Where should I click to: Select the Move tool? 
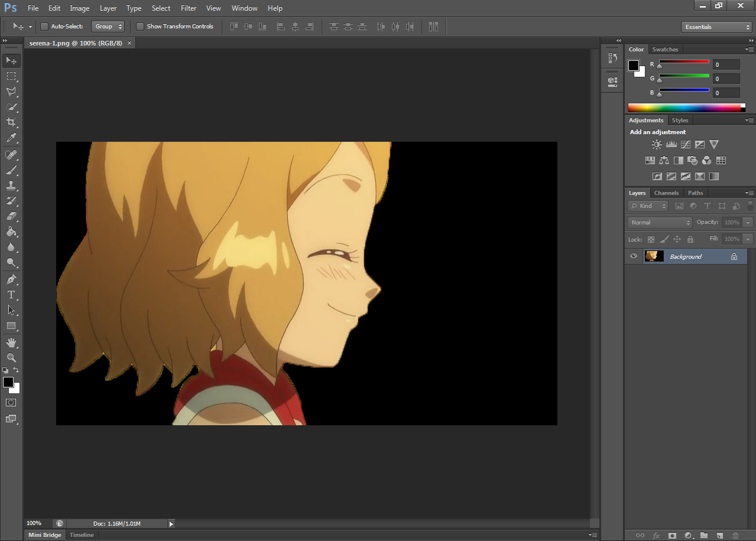click(x=11, y=61)
